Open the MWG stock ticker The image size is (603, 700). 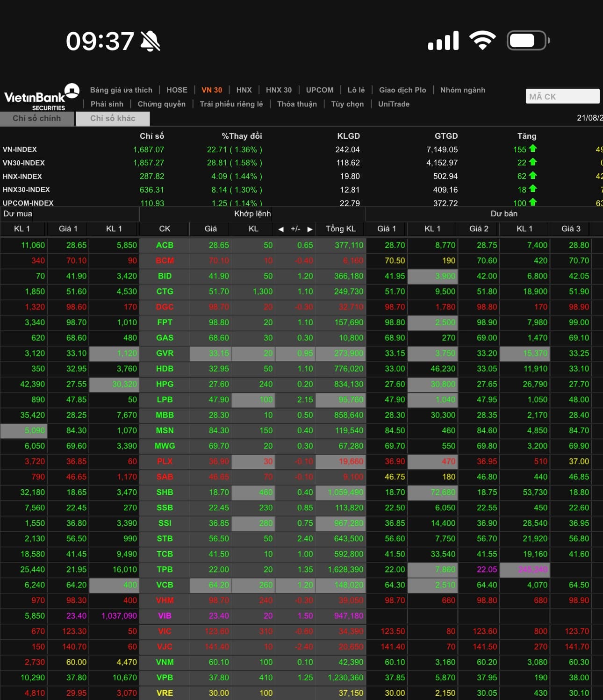165,446
